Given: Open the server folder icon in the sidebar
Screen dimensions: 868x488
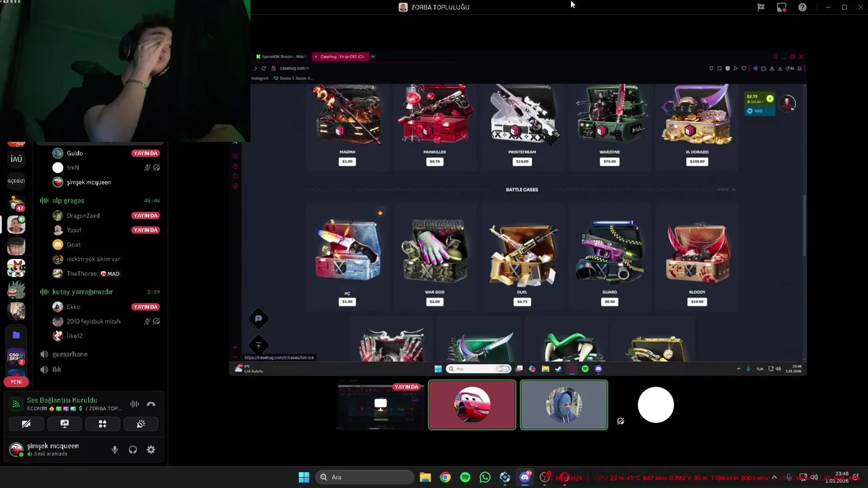Looking at the screenshot, I should click(16, 335).
